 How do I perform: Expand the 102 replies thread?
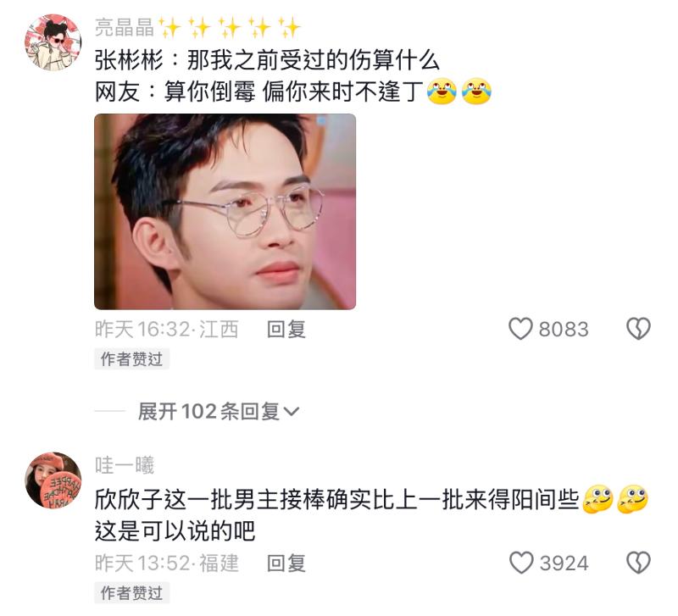coord(219,411)
